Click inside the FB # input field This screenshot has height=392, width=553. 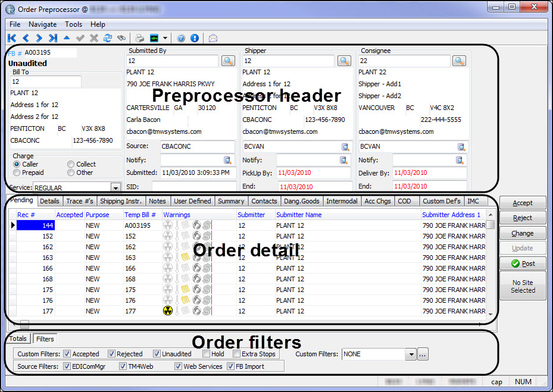click(x=54, y=52)
